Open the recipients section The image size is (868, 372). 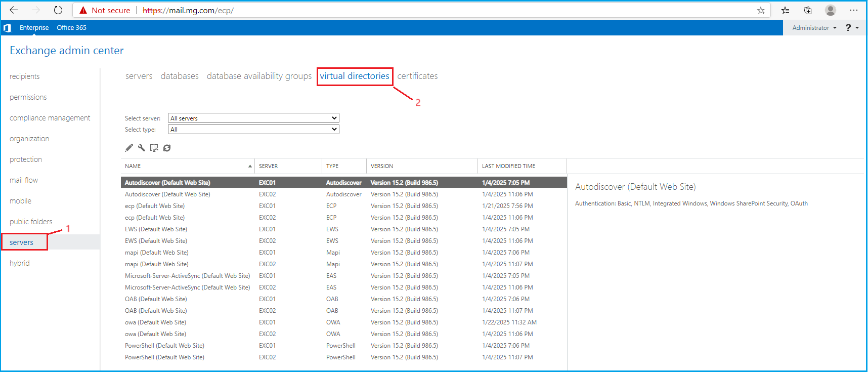point(24,76)
